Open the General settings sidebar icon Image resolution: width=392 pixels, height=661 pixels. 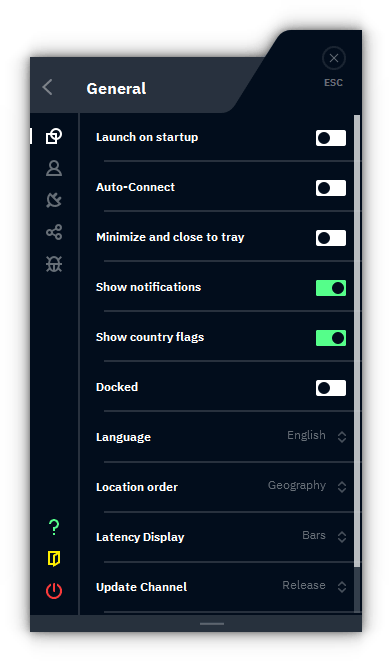(x=54, y=136)
